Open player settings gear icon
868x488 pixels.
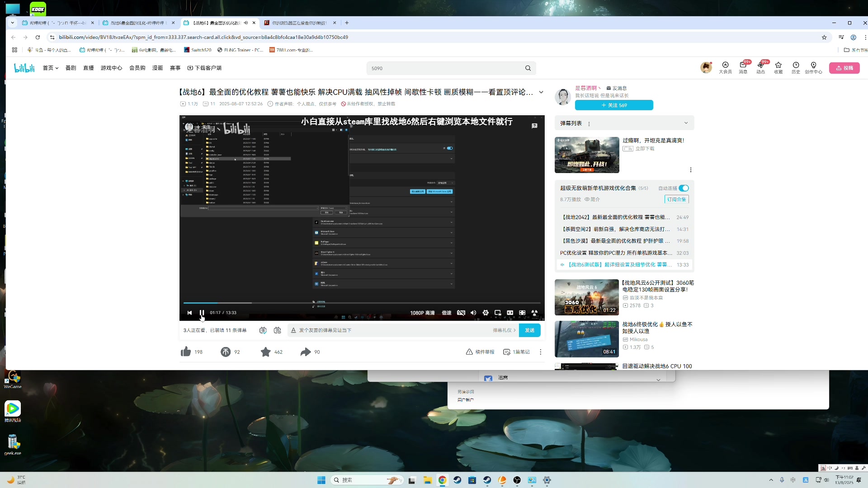coord(486,313)
